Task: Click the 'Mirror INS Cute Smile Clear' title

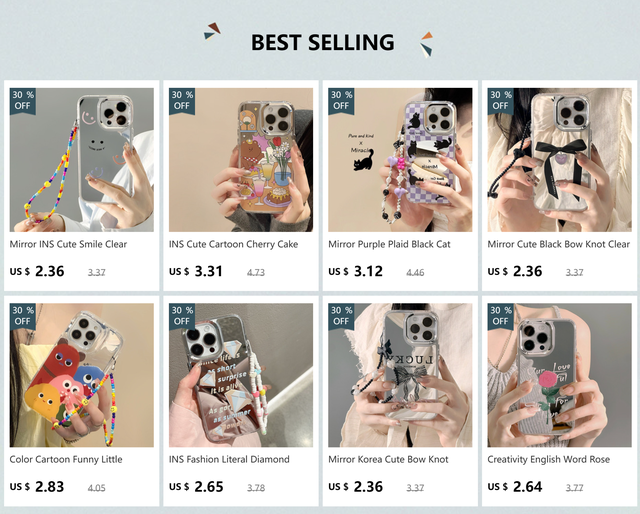Action: 68,244
